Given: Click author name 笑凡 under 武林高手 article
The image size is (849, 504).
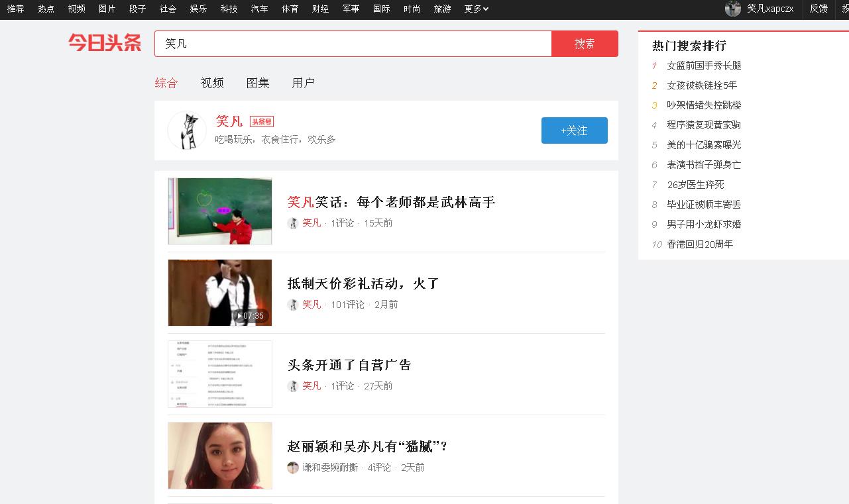Looking at the screenshot, I should pos(311,223).
